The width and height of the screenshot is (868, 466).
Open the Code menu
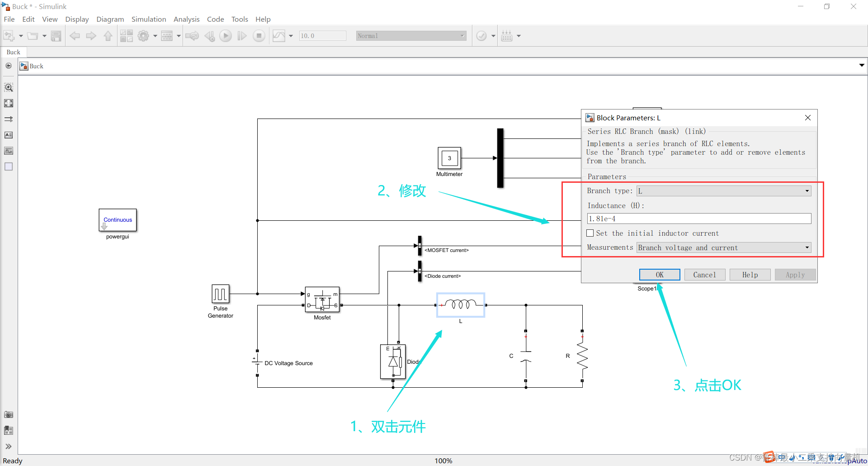point(215,19)
